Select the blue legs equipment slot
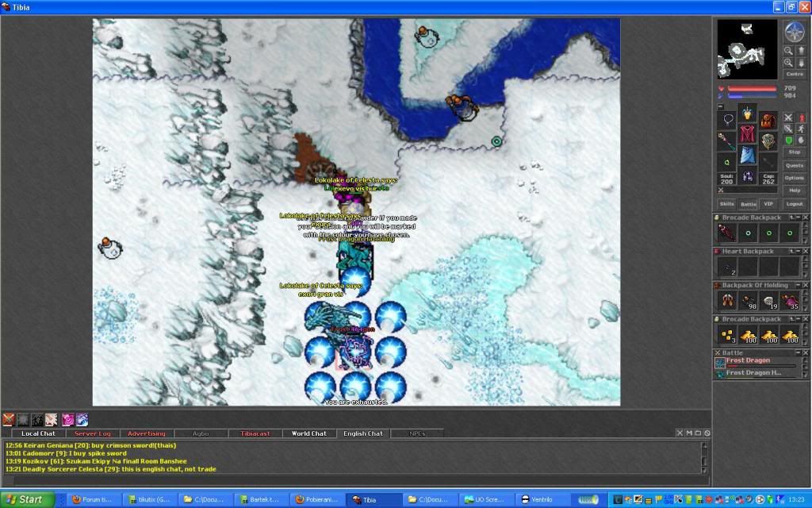Viewport: 812px width, 508px height. coord(747,154)
